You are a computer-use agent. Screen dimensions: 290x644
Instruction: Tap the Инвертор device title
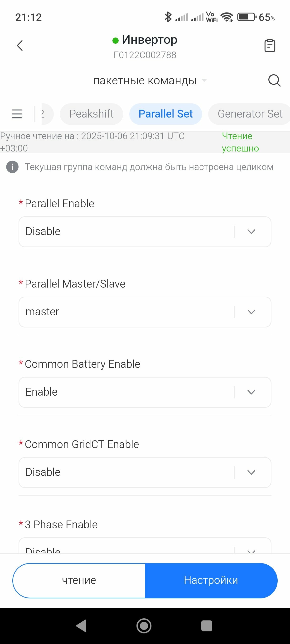click(149, 40)
